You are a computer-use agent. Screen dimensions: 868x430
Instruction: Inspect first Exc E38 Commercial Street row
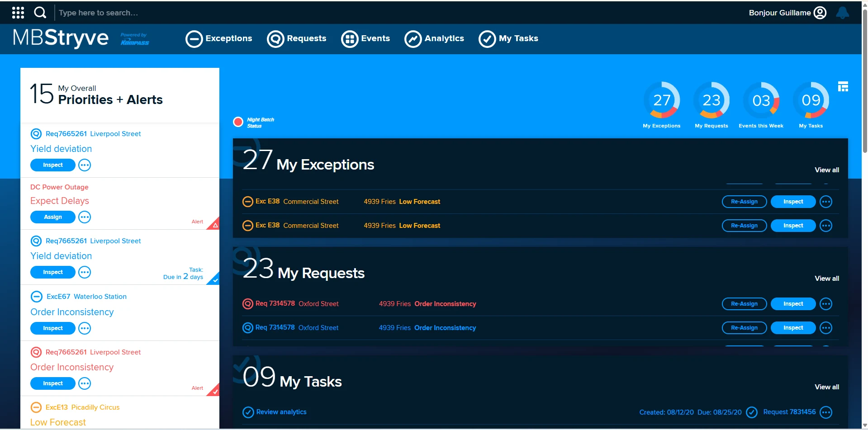click(793, 202)
